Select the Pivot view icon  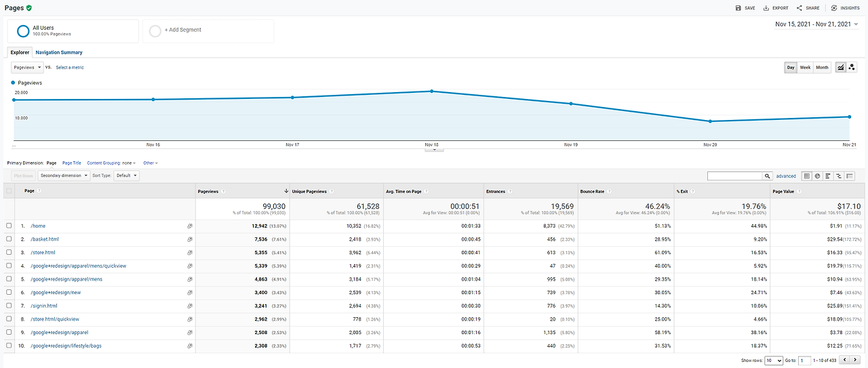click(850, 176)
